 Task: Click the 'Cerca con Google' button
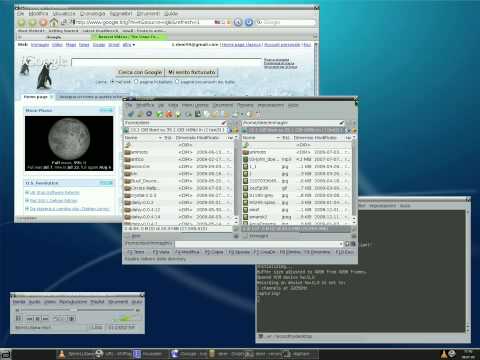click(140, 72)
